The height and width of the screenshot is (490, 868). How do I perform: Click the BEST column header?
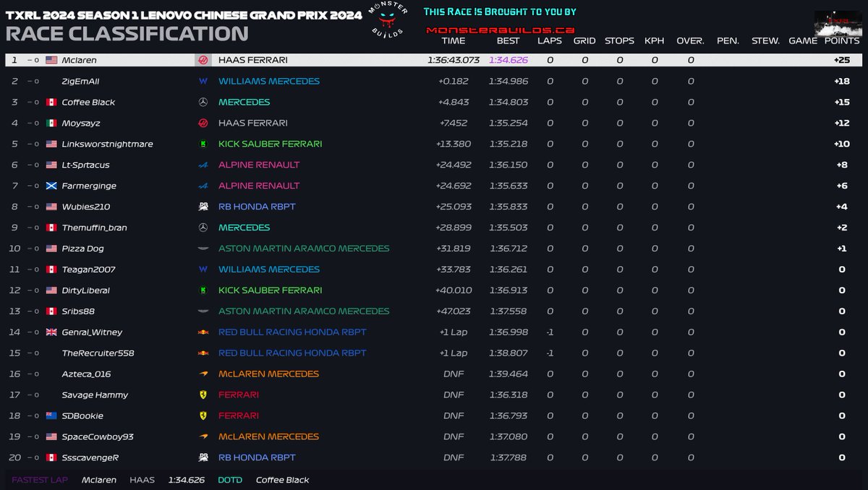coord(508,41)
